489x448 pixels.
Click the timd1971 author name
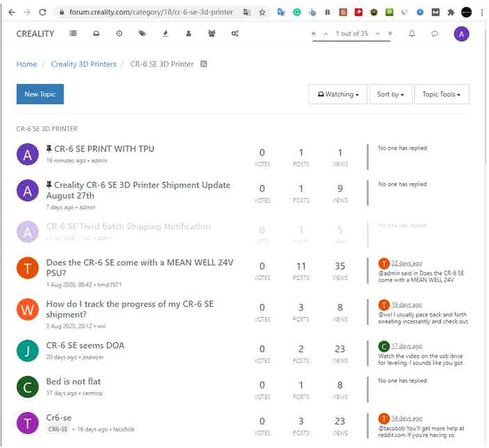click(x=109, y=284)
